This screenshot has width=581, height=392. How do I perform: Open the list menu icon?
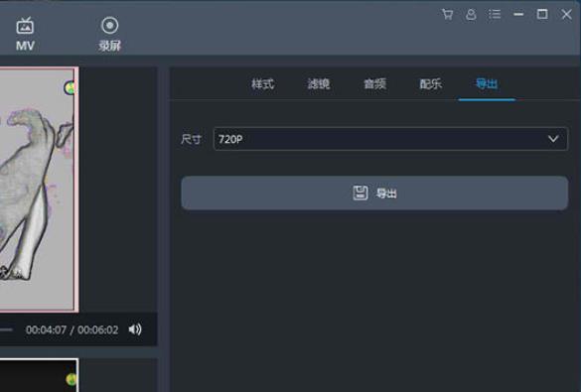tap(495, 15)
